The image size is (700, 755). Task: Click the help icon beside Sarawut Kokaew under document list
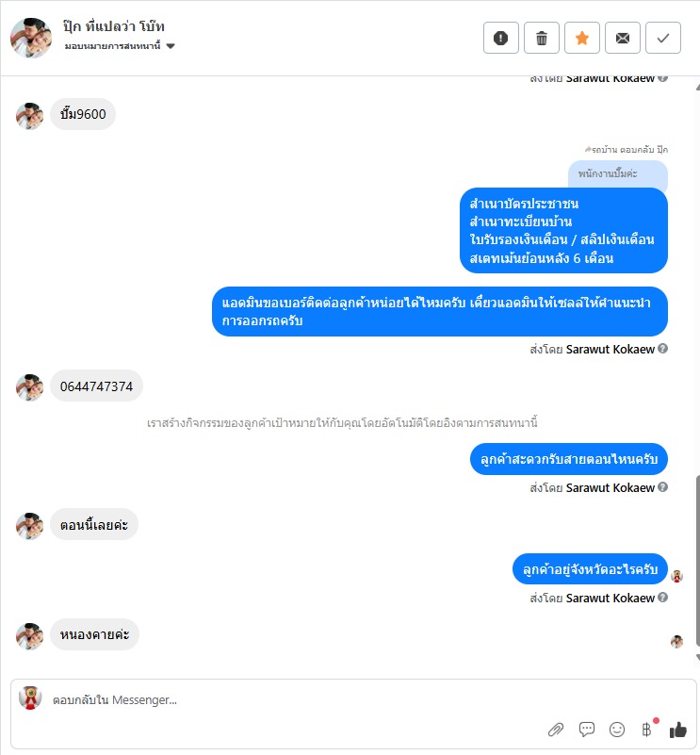tap(662, 349)
